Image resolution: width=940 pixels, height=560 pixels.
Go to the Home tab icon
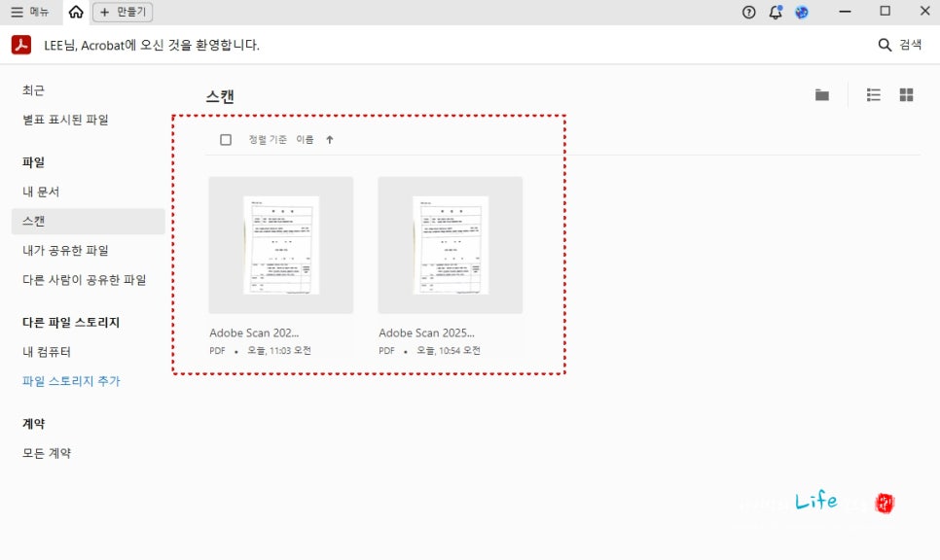point(76,12)
